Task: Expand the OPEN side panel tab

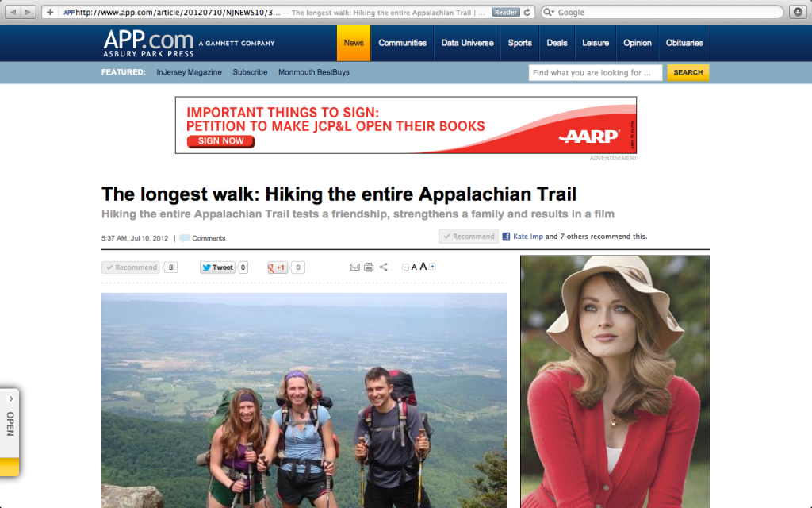Action: [x=10, y=432]
